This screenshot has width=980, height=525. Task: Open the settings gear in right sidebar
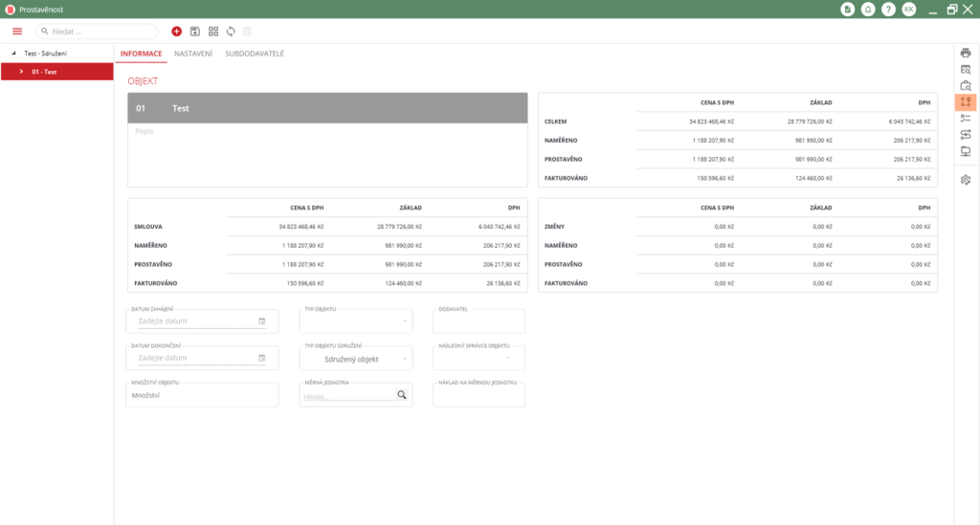(966, 180)
